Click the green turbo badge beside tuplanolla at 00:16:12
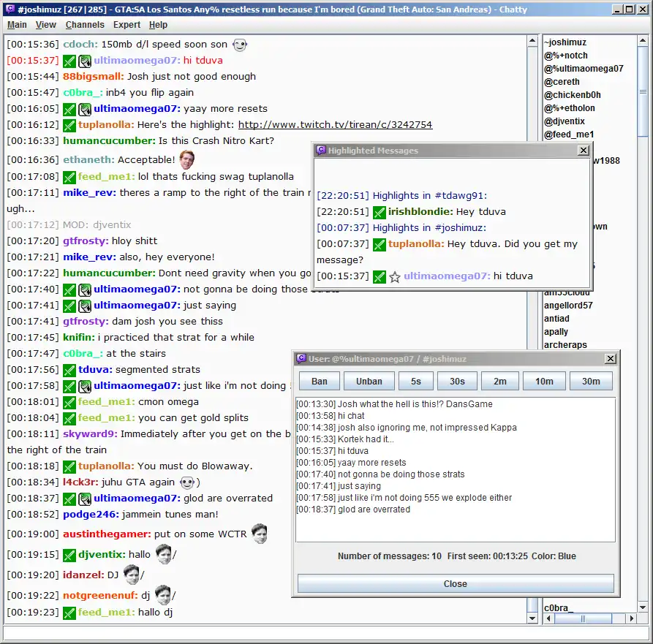 pyautogui.click(x=69, y=125)
